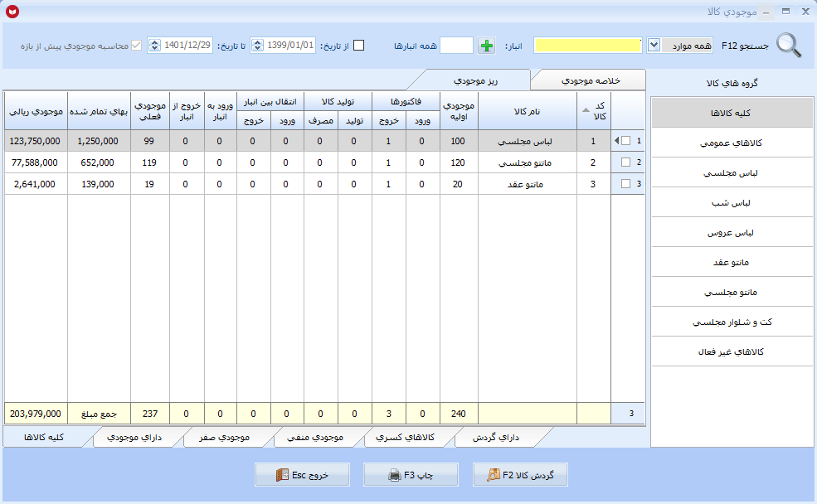Click the بهاي تمام شده column header
This screenshot has width=817, height=504.
tap(99, 111)
